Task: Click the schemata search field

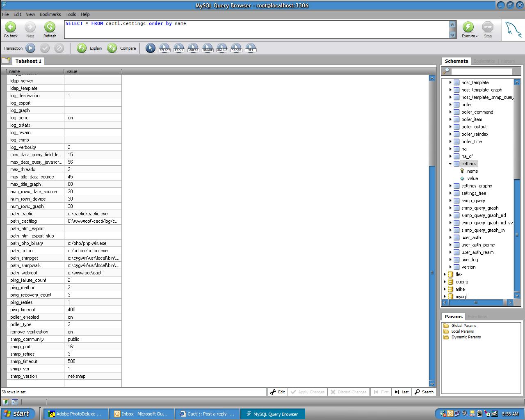Action: (482, 71)
